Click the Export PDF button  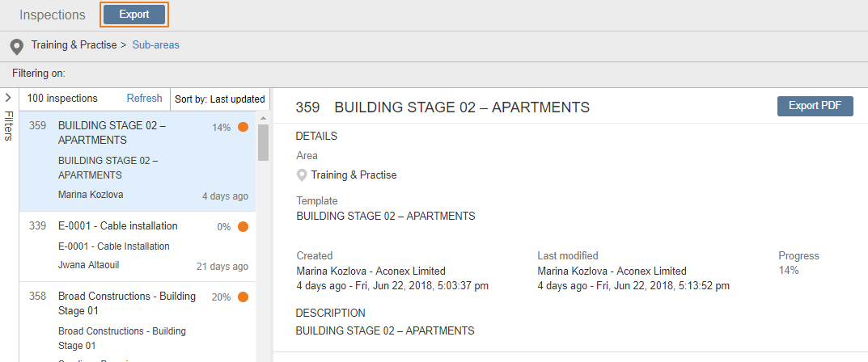click(x=815, y=106)
